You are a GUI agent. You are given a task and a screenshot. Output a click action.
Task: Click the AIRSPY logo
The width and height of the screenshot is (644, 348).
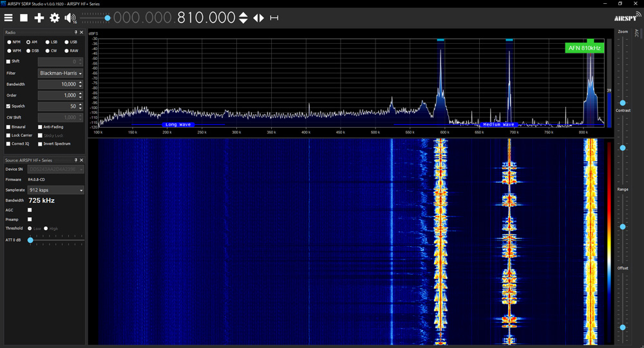(x=627, y=17)
